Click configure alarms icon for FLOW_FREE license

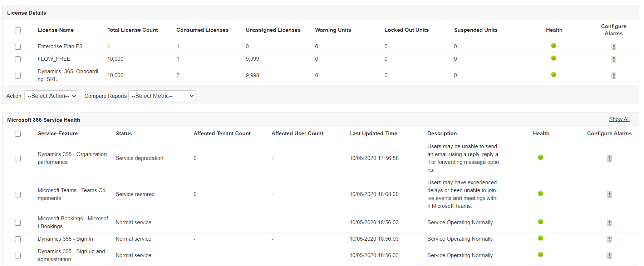click(x=614, y=59)
